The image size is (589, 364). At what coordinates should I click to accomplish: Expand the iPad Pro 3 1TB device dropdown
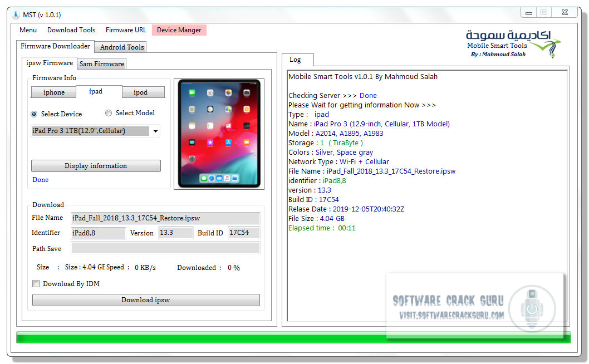(155, 131)
